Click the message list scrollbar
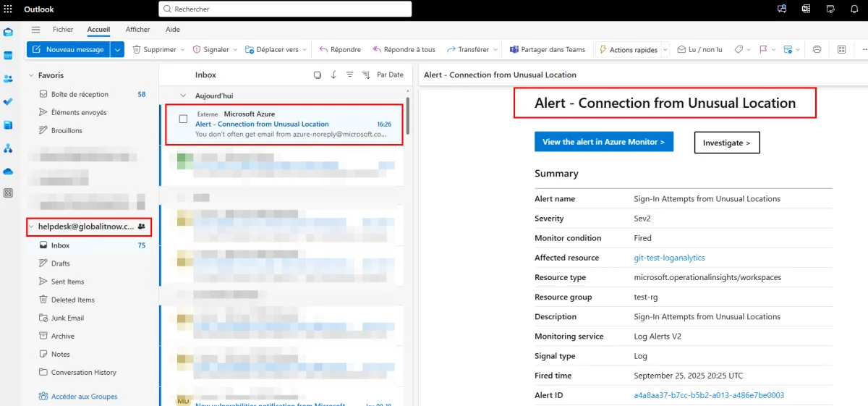The width and height of the screenshot is (868, 406). pos(408,116)
